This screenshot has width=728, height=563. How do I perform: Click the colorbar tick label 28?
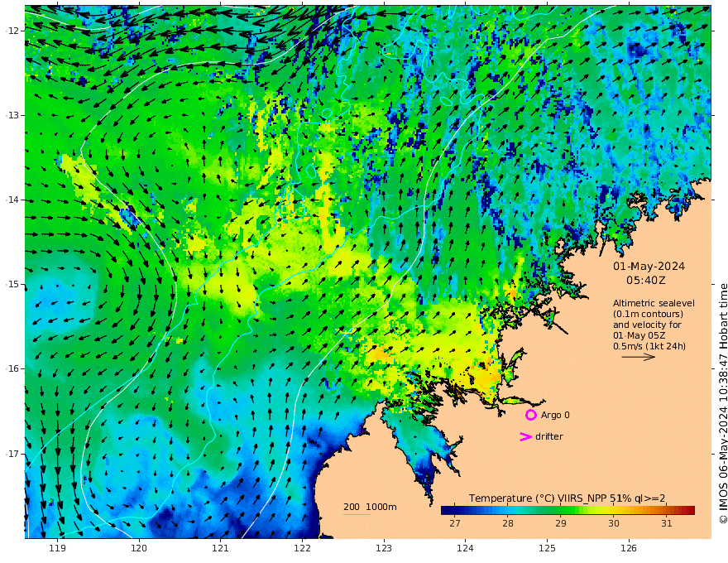click(508, 523)
